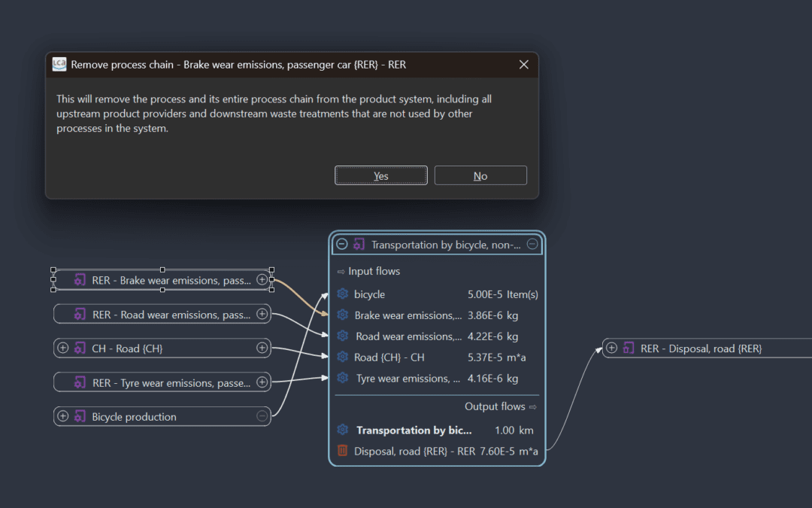812x508 pixels.
Task: Click the Bicycle production process icon
Action: tap(80, 417)
